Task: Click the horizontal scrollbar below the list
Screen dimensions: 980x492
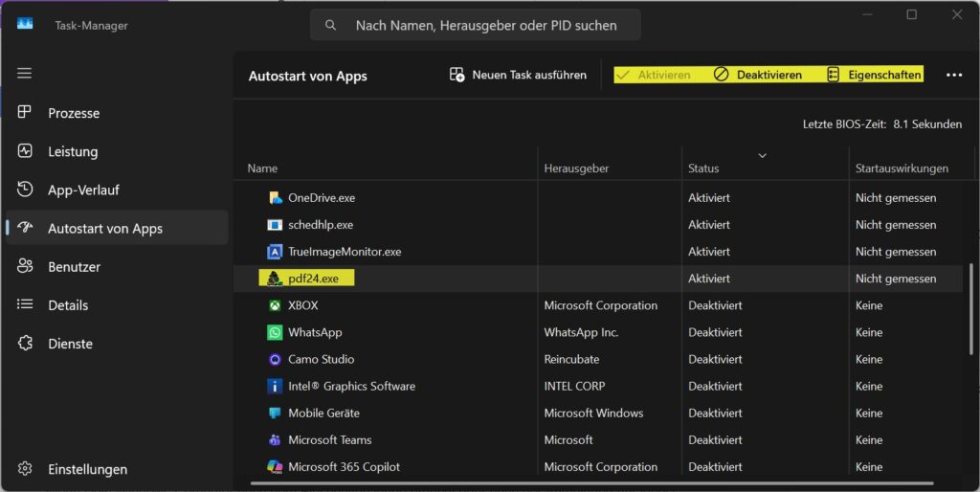Action: tap(591, 482)
